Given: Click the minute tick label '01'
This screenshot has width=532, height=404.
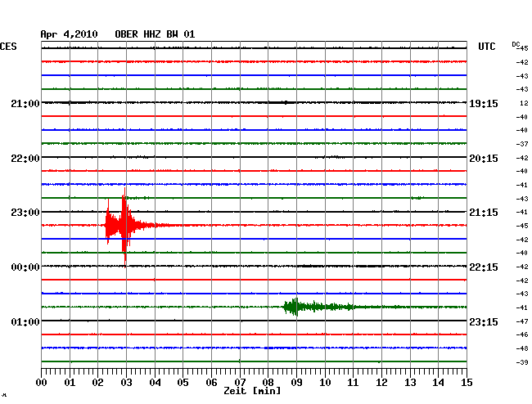Looking at the screenshot, I should coord(70,382).
